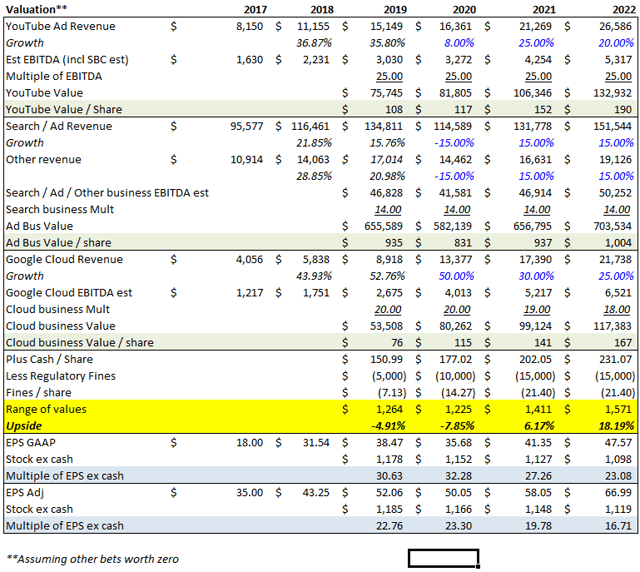Viewport: 640px width, 572px height.
Task: Click the 2021 YouTube Value cell 106,346
Action: (x=532, y=93)
